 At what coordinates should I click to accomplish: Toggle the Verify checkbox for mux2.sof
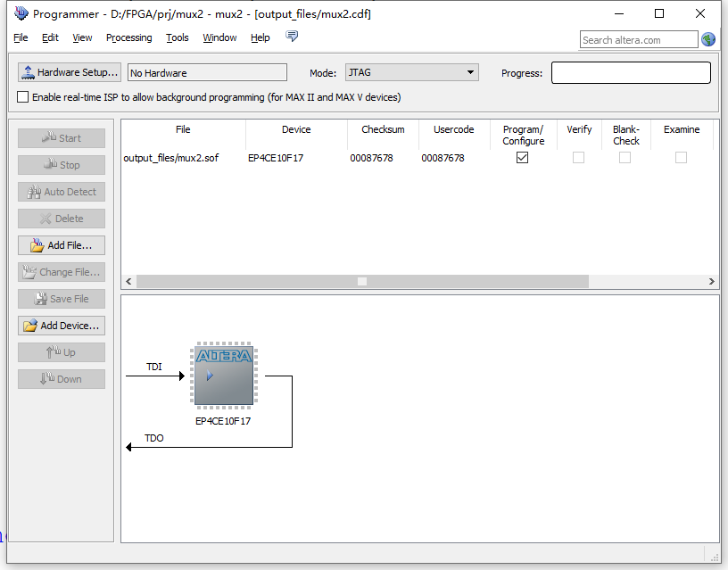coord(578,158)
